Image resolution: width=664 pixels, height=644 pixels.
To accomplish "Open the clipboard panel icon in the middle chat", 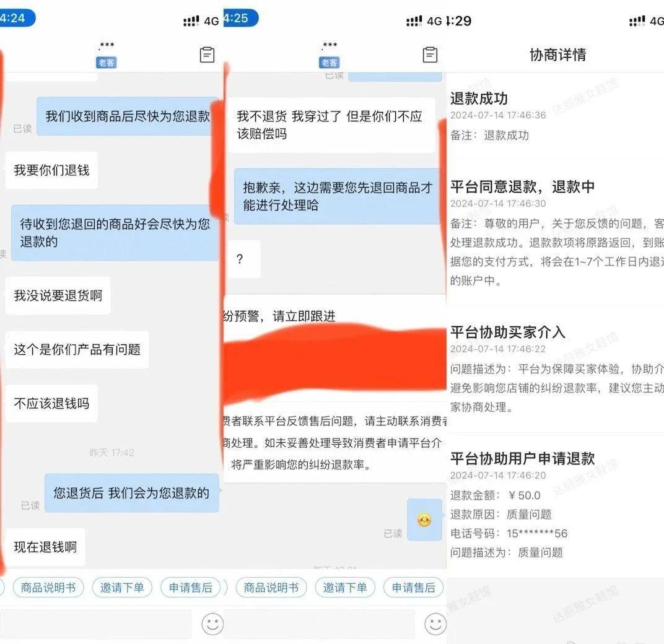I will (430, 54).
